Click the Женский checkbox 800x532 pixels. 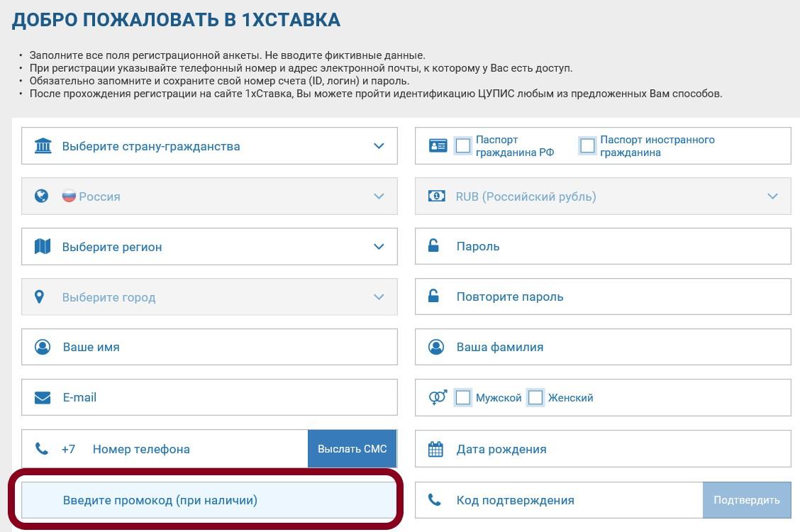pyautogui.click(x=536, y=397)
